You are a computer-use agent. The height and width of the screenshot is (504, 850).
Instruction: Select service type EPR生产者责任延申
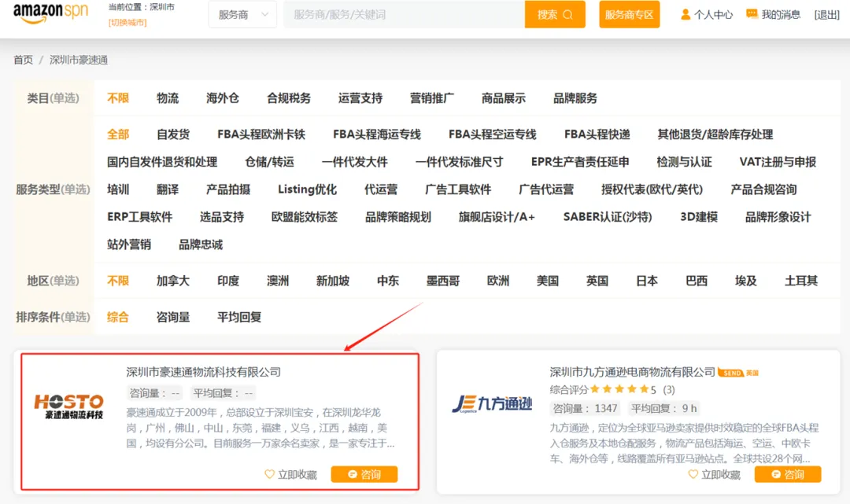(x=580, y=162)
